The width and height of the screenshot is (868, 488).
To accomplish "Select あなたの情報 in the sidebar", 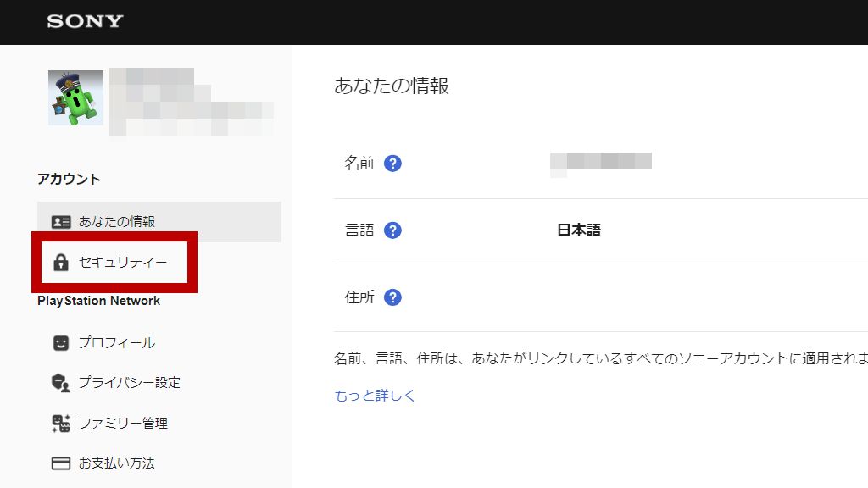I will [x=117, y=222].
